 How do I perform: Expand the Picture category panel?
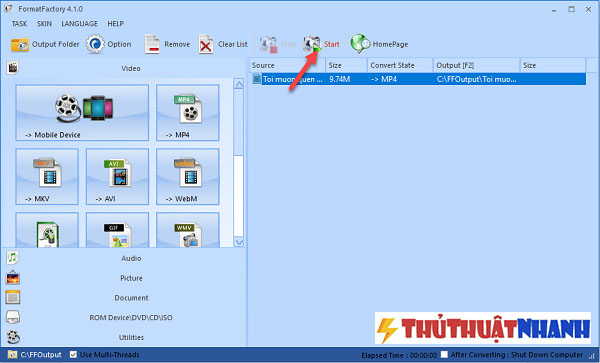click(x=131, y=278)
